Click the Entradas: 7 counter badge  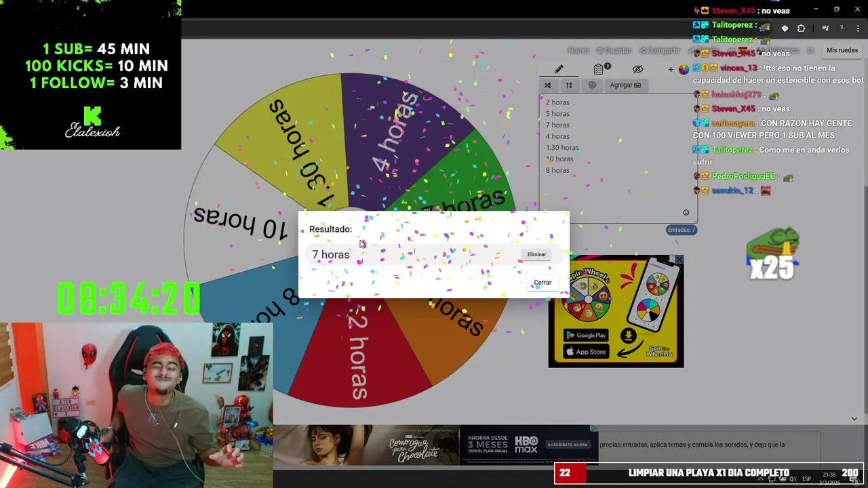tap(682, 230)
